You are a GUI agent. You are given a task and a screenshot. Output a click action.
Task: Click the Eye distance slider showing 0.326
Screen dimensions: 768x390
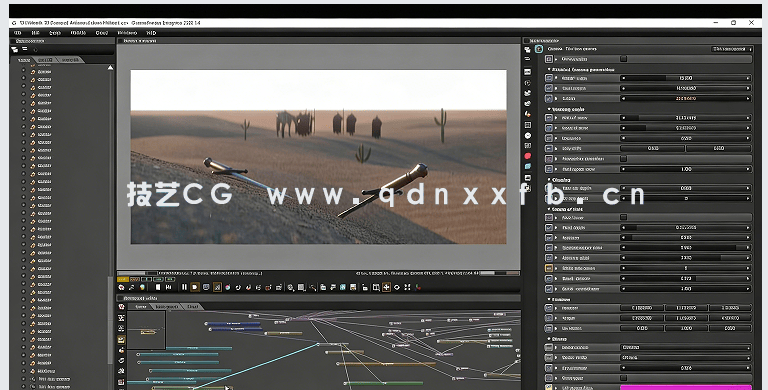[x=686, y=368]
